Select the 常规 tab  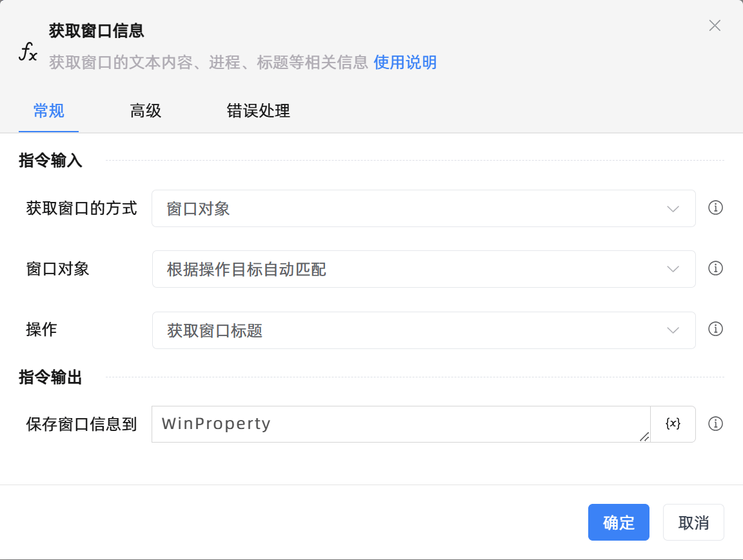pos(48,111)
